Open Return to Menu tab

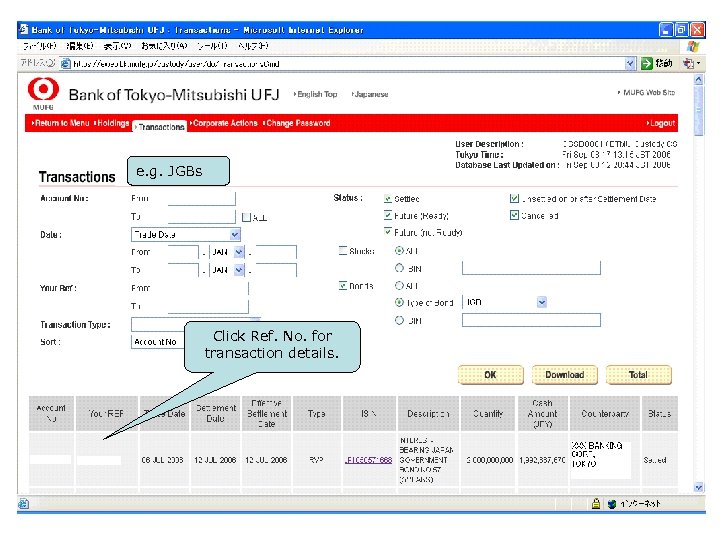coord(60,123)
